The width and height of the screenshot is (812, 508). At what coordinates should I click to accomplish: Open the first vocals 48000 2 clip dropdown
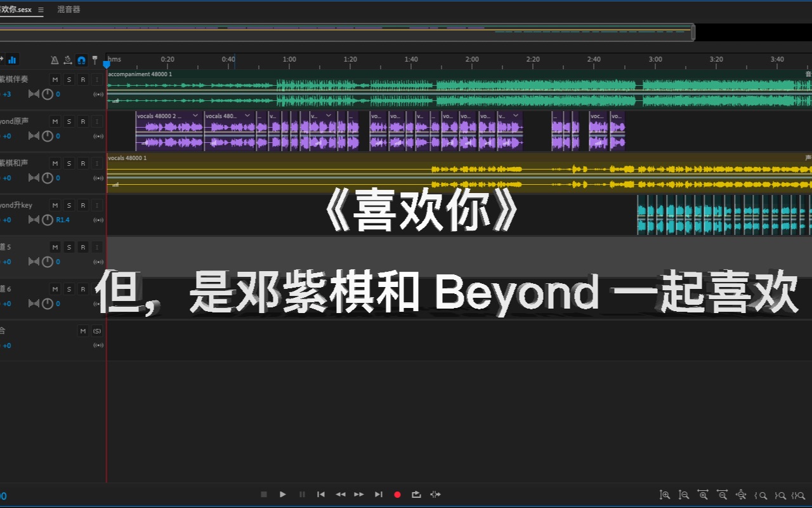pos(195,116)
